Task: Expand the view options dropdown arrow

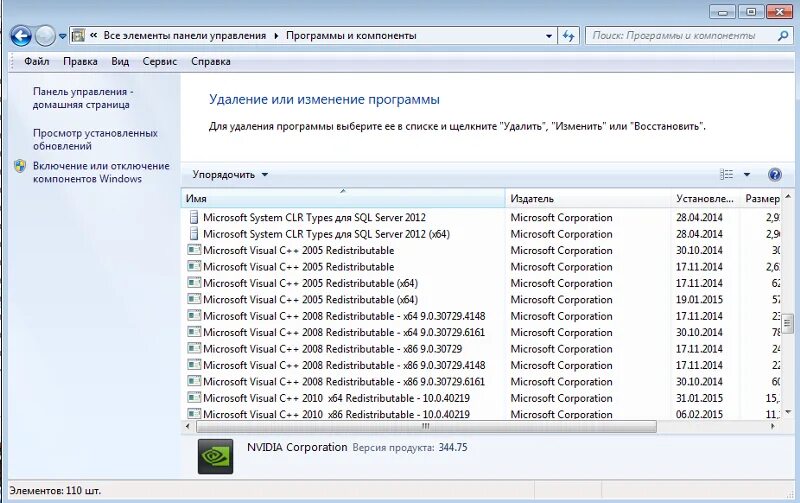Action: 747,174
